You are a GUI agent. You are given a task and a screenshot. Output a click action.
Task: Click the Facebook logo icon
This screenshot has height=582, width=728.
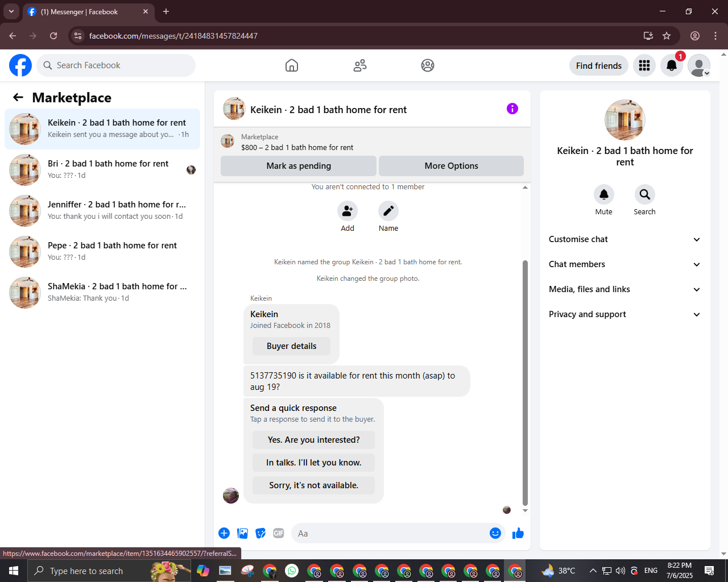click(20, 65)
